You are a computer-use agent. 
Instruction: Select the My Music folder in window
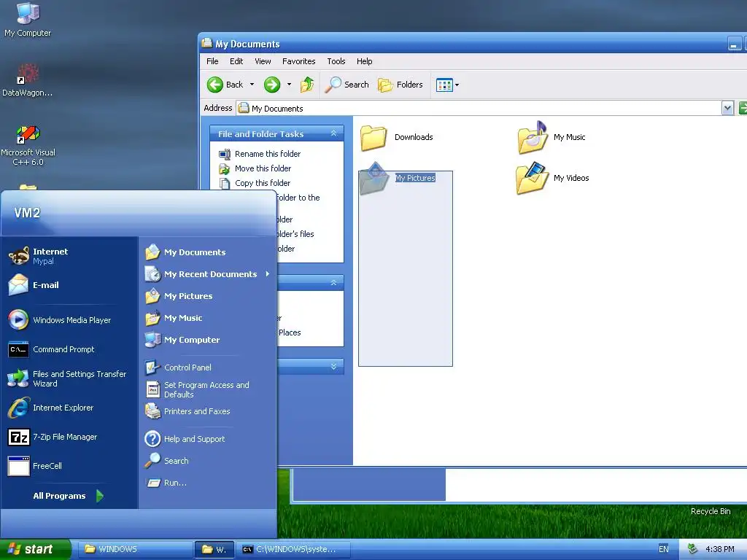coord(551,137)
